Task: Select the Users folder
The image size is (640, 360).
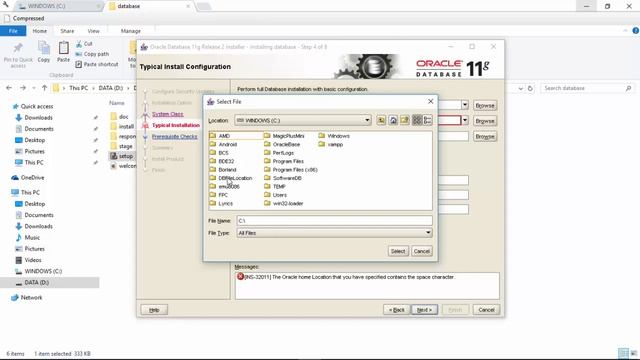Action: tap(276, 195)
